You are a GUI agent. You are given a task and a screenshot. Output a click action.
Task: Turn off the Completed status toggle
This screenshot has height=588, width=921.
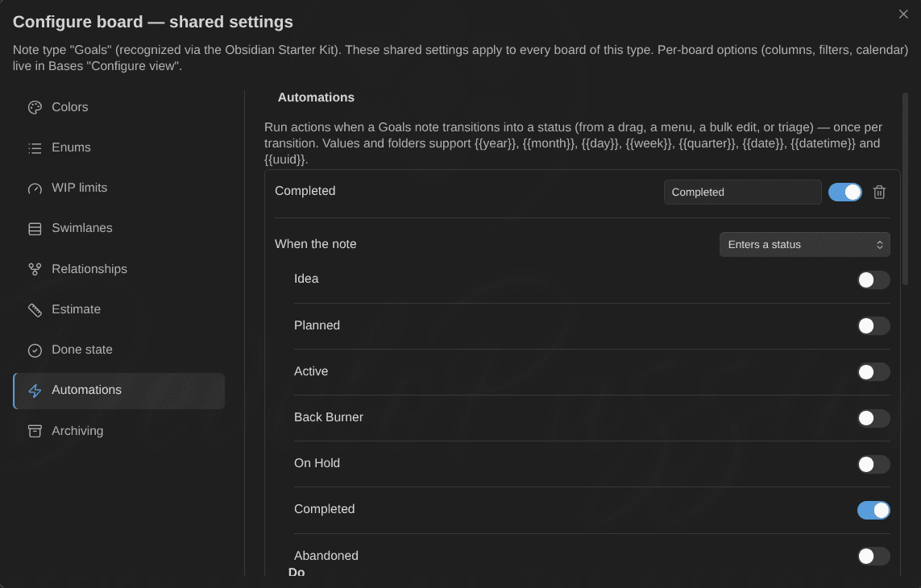click(873, 511)
